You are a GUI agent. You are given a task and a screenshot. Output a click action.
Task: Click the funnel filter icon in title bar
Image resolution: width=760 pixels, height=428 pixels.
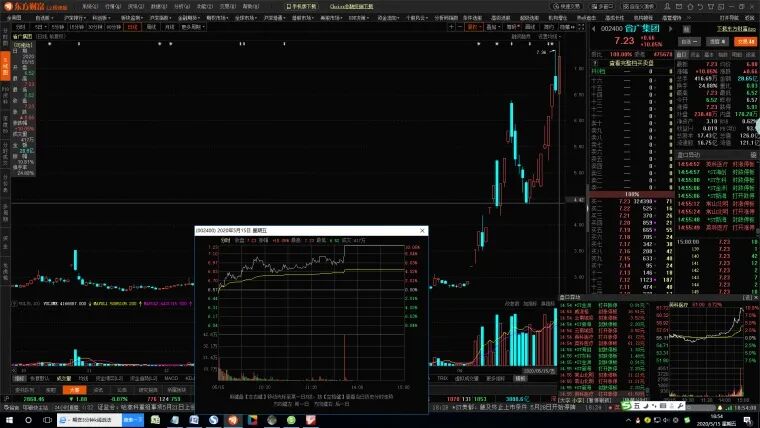pos(711,7)
